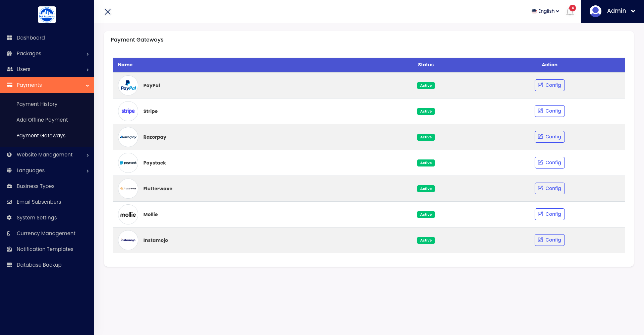Click the notification bell icon
This screenshot has width=644, height=335.
(570, 12)
